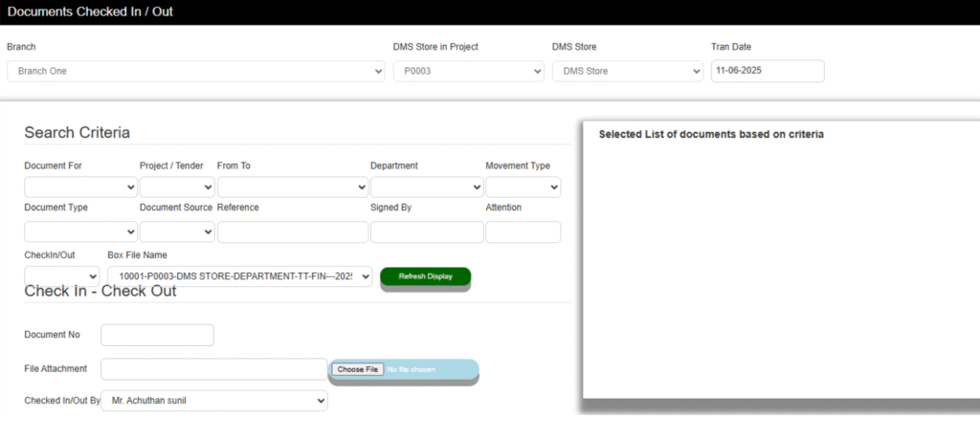Screen dimensions: 980x440
Task: Open the Branch dropdown
Action: 195,72
